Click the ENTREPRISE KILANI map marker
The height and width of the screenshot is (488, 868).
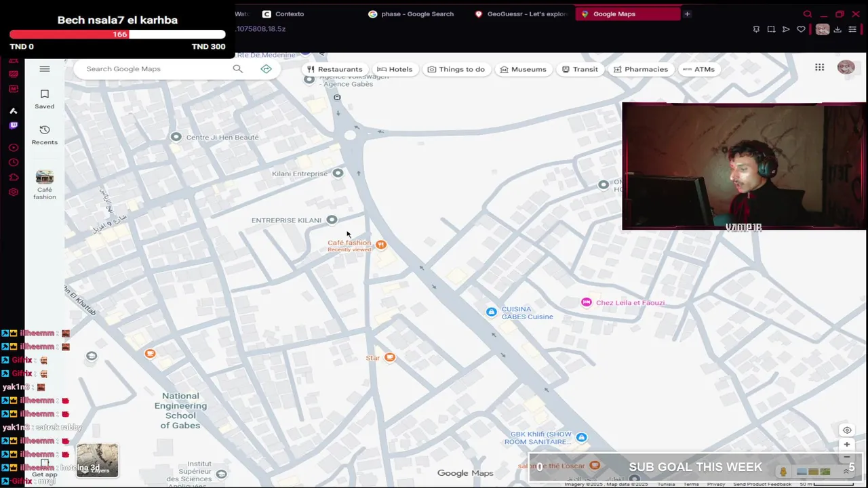(332, 220)
